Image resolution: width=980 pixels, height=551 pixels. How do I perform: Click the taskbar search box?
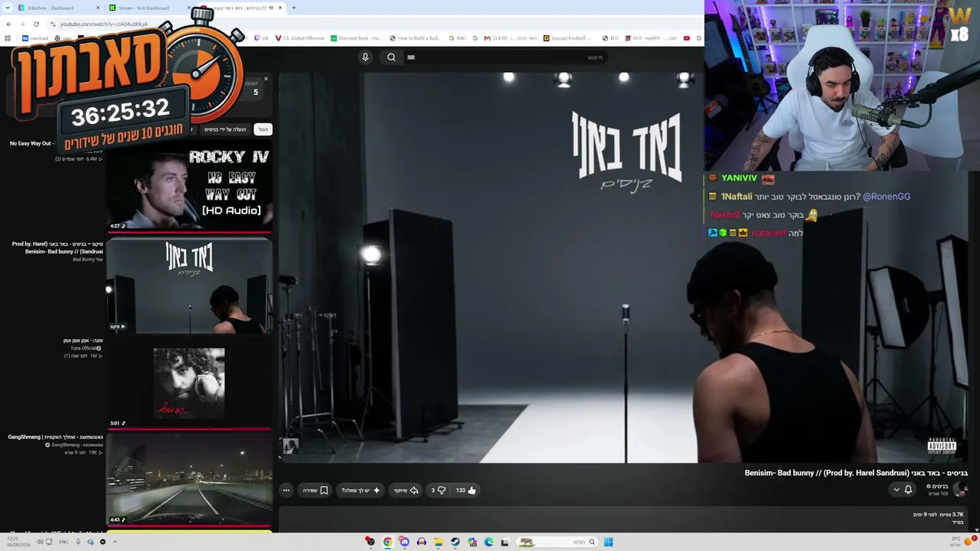pyautogui.click(x=557, y=542)
